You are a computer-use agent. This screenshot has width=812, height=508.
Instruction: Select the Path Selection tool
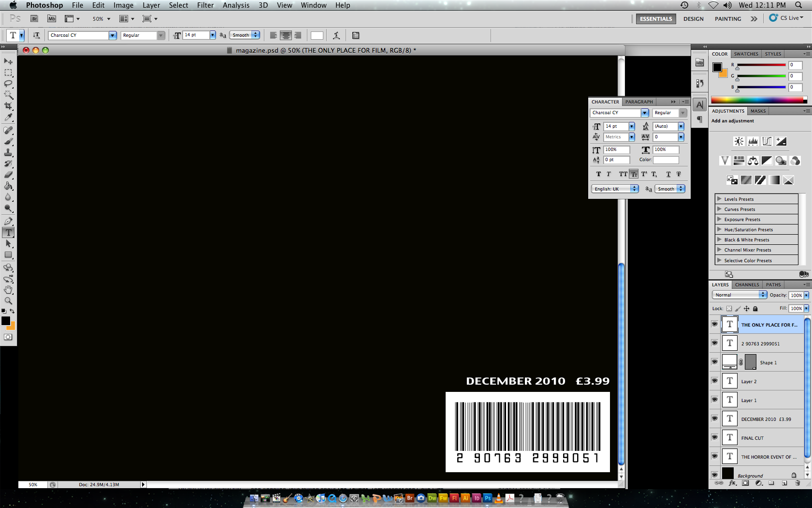click(x=8, y=243)
